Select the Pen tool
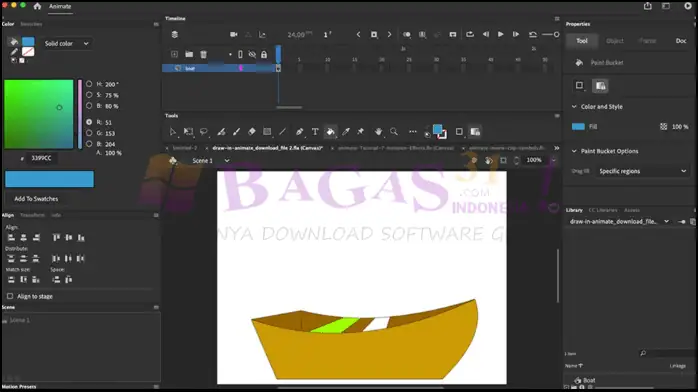The image size is (698, 392). (300, 132)
